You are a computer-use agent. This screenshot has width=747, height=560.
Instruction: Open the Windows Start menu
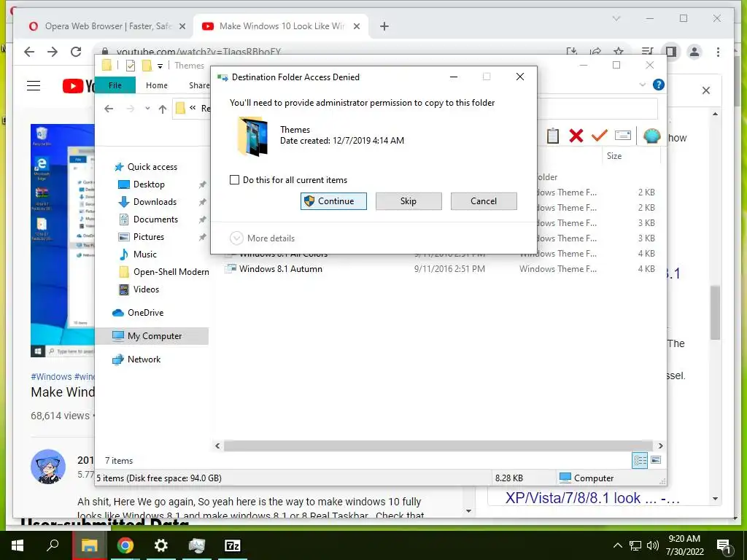tap(18, 545)
